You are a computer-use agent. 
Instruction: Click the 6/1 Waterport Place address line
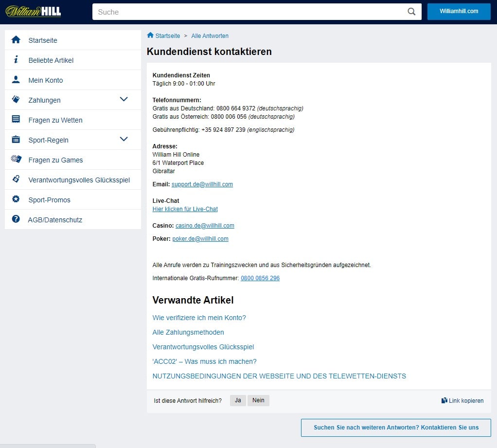tap(178, 163)
